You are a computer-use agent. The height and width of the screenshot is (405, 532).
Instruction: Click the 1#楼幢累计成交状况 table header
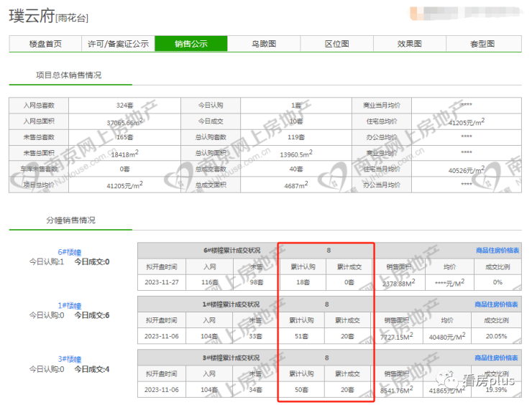231,304
